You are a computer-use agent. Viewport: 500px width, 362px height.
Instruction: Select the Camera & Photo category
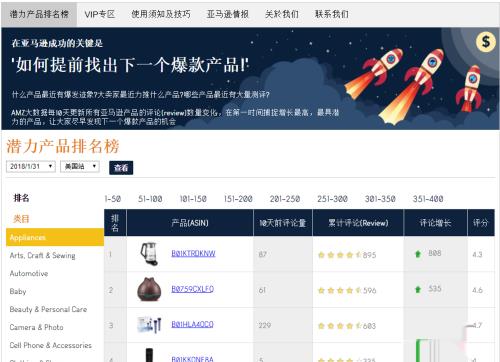(x=36, y=328)
